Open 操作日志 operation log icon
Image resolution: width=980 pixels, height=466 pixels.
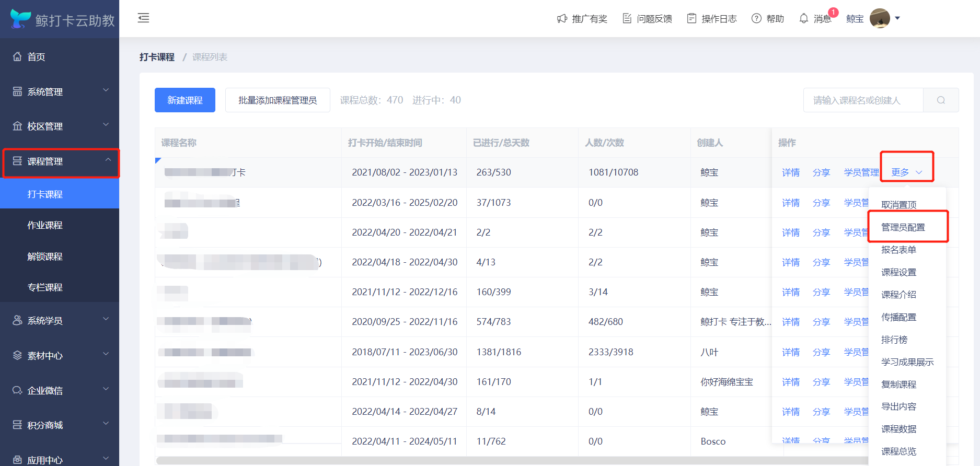tap(691, 19)
